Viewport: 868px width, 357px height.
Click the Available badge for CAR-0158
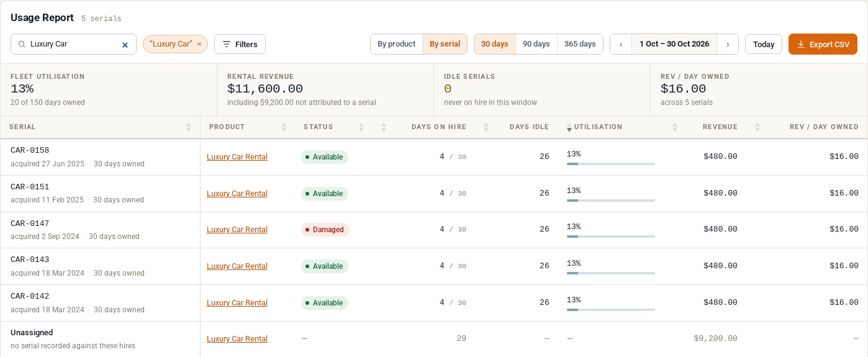coord(325,157)
